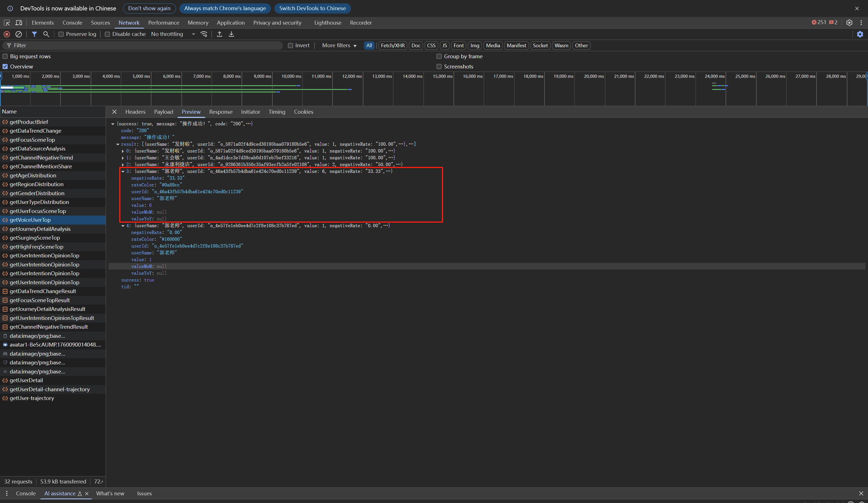Open the No throttling dropdown
The height and width of the screenshot is (503, 868).
(x=173, y=34)
